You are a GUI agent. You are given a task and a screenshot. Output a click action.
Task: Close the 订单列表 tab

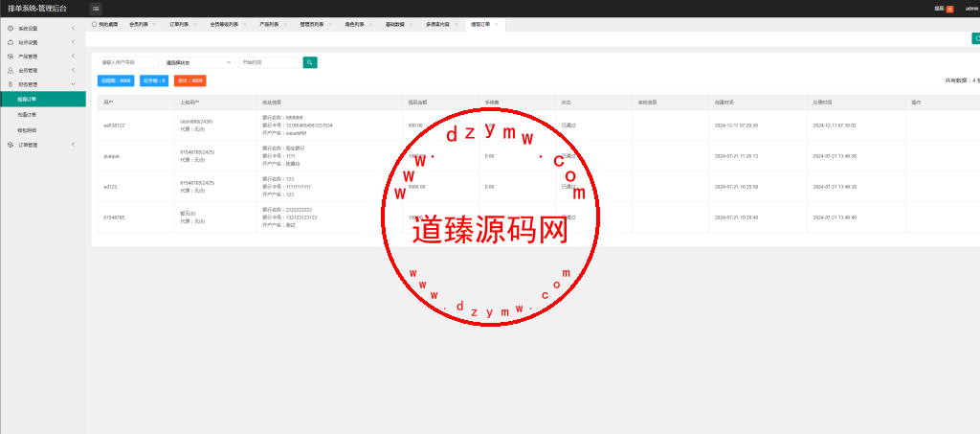click(x=194, y=24)
